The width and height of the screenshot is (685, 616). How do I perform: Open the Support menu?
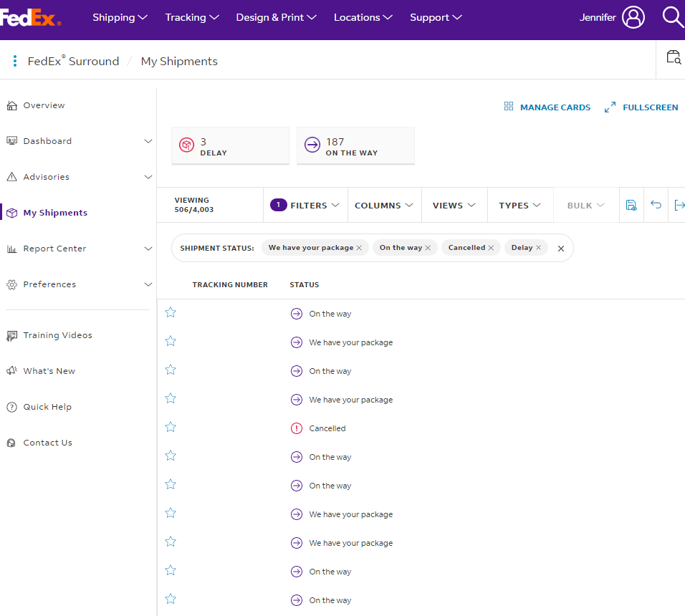point(436,17)
